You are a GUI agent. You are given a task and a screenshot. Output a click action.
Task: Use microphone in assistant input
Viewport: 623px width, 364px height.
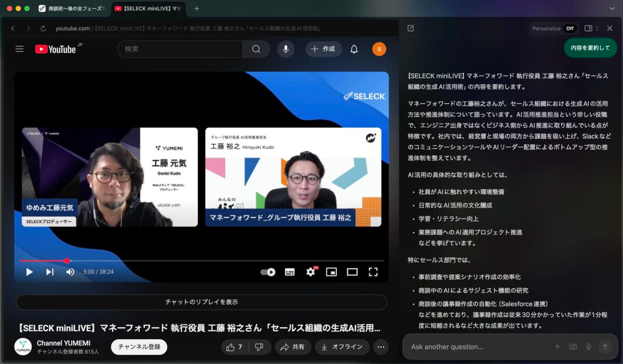point(588,347)
